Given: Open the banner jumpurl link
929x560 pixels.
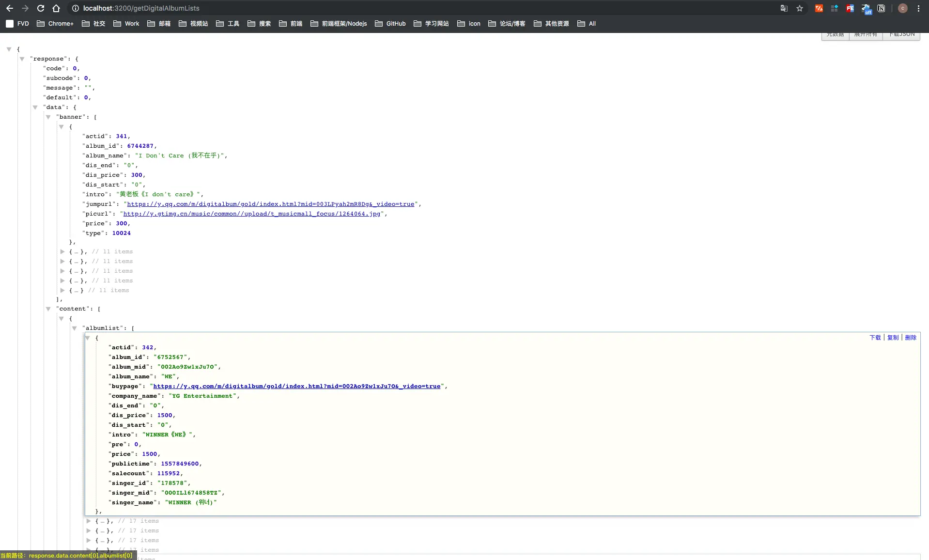Looking at the screenshot, I should pyautogui.click(x=271, y=204).
